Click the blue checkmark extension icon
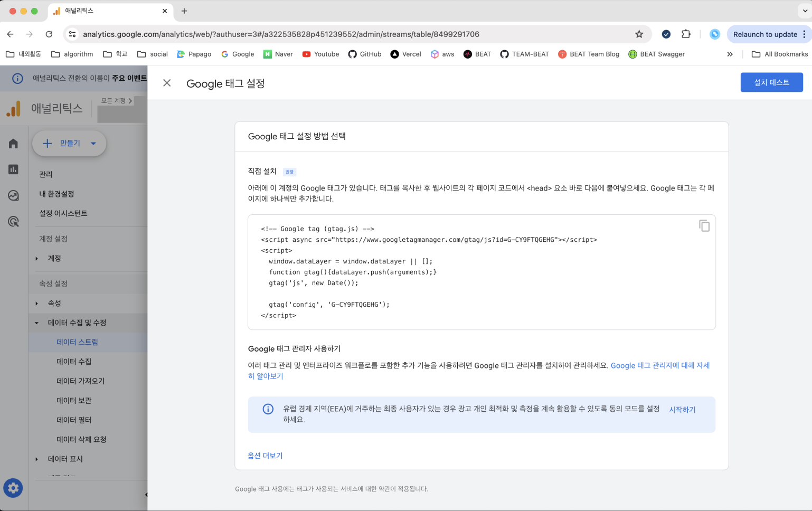This screenshot has height=511, width=812. [x=666, y=34]
